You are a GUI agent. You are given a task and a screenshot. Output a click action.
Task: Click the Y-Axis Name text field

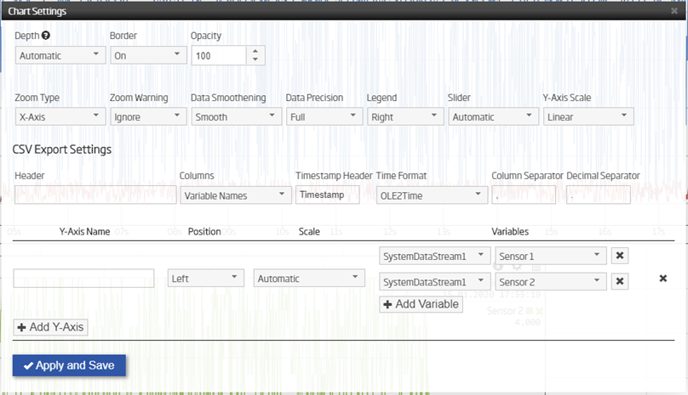(x=83, y=279)
